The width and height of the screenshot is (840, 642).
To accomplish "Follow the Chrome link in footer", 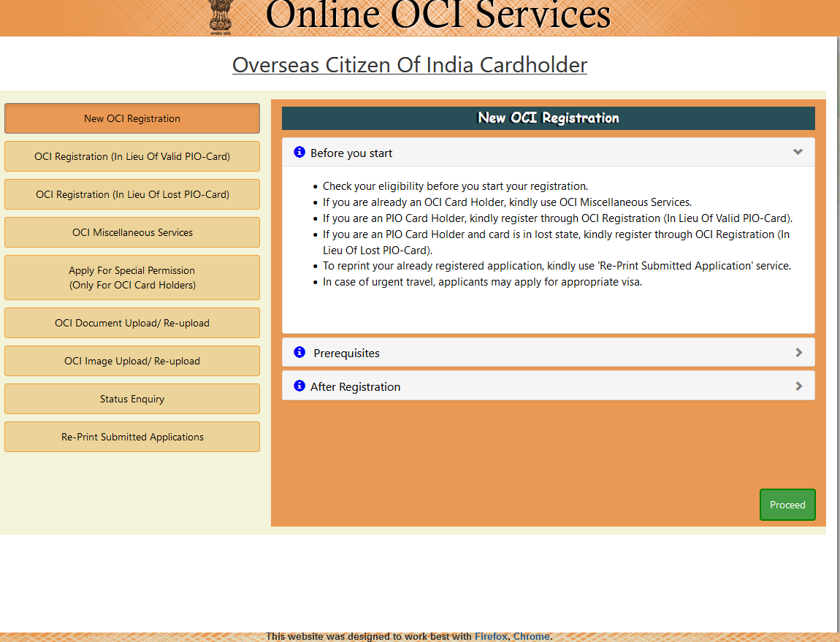I will click(531, 637).
